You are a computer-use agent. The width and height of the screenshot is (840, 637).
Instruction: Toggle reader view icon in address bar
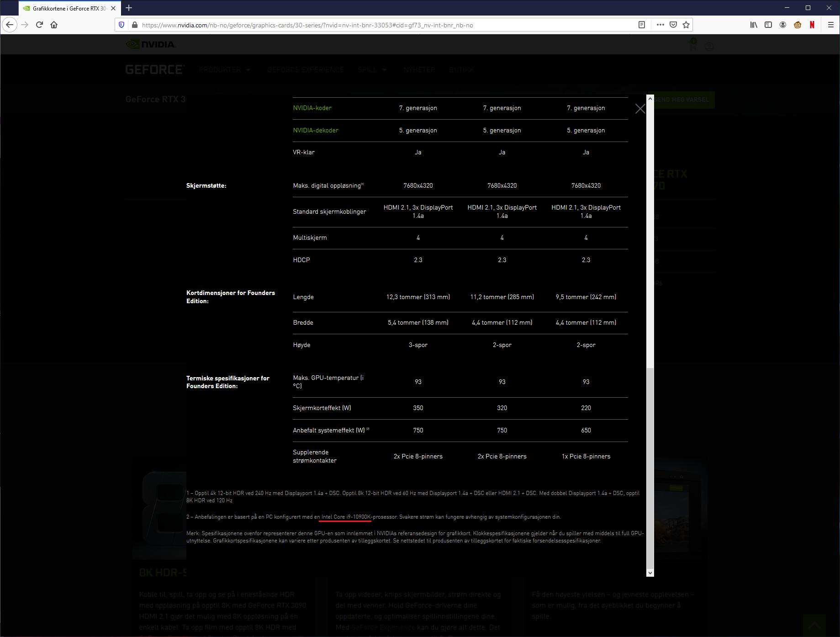click(x=642, y=25)
